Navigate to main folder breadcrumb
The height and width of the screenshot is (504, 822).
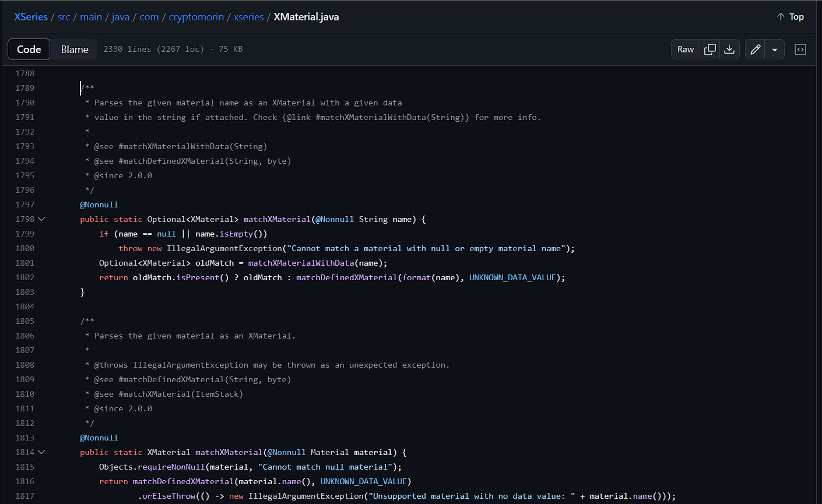pyautogui.click(x=91, y=17)
